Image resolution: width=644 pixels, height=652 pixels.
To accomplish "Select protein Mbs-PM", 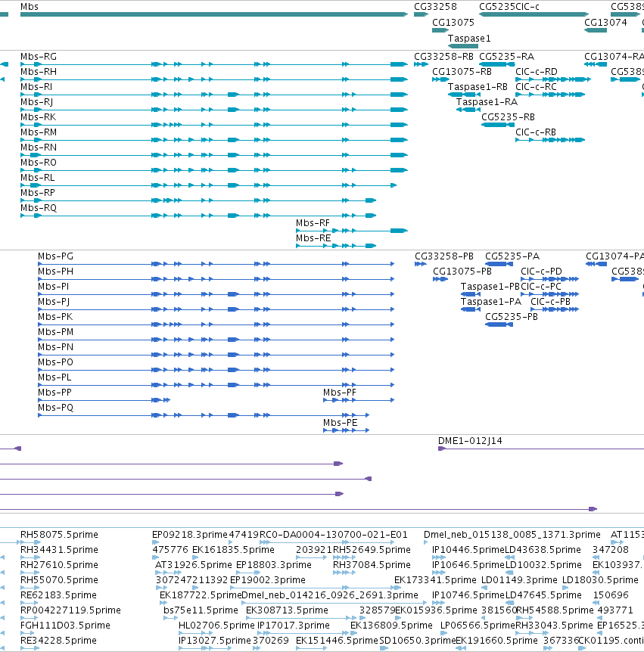I will point(55,332).
